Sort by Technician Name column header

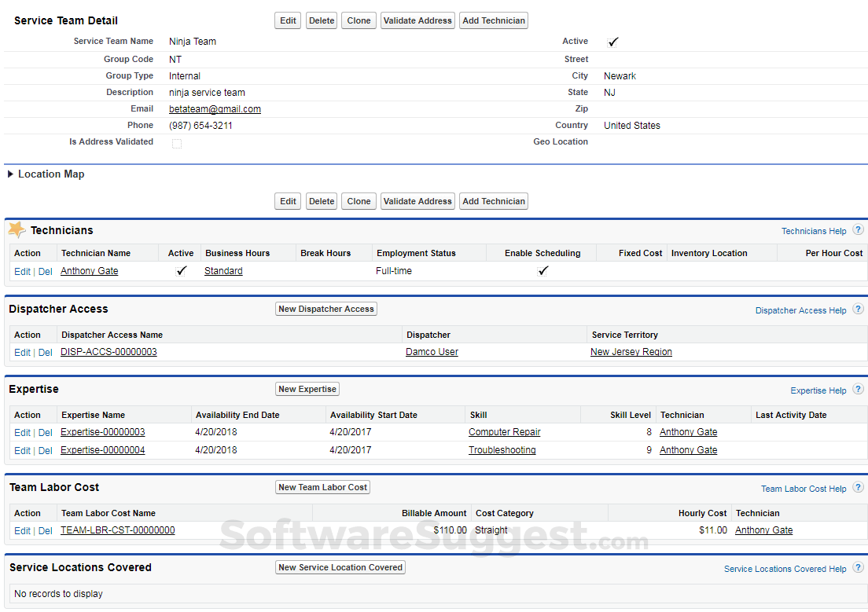point(96,253)
